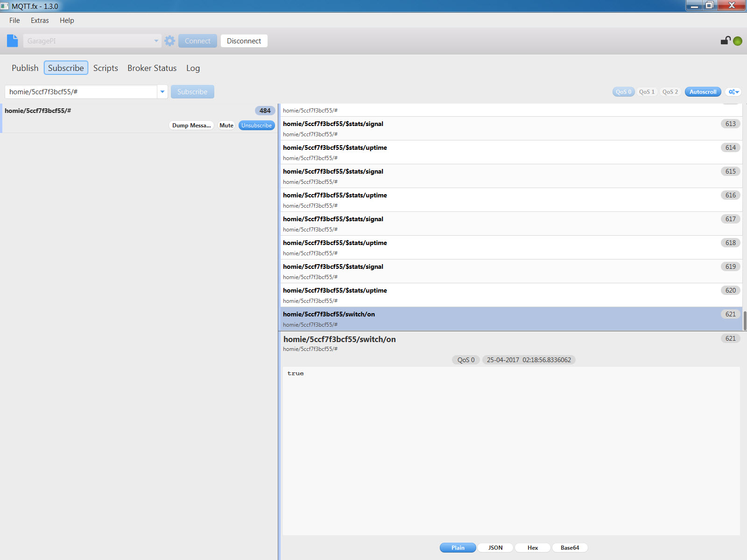747x560 pixels.
Task: Create a new connection profile
Action: 12,41
